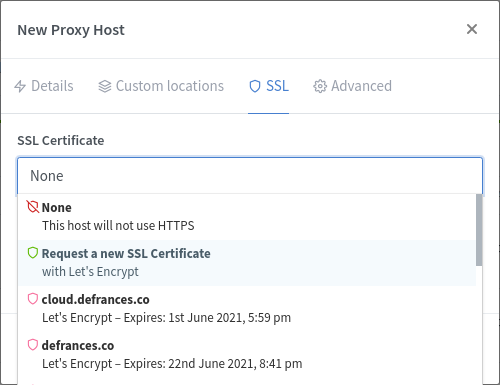The image size is (500, 385).
Task: Click the 'SSL Certificate' field label
Action: (x=61, y=141)
